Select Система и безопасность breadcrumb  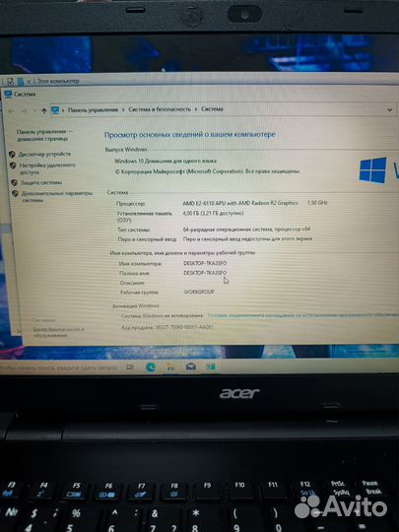(160, 109)
